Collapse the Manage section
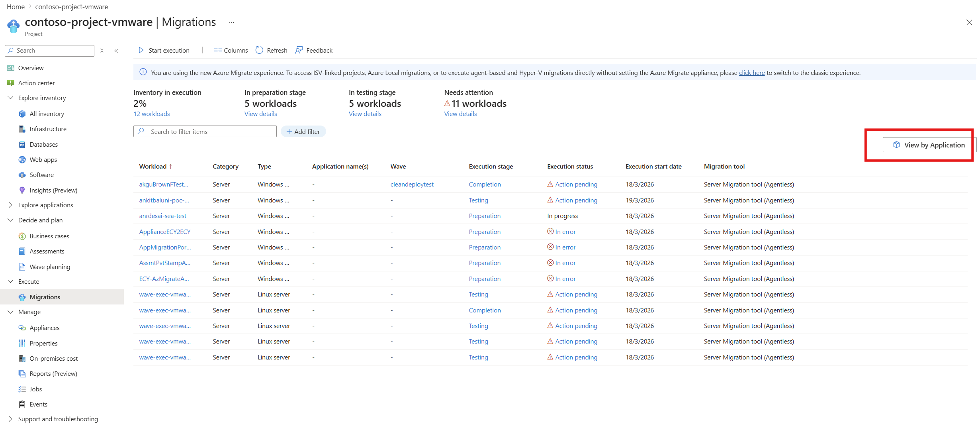 (11, 312)
